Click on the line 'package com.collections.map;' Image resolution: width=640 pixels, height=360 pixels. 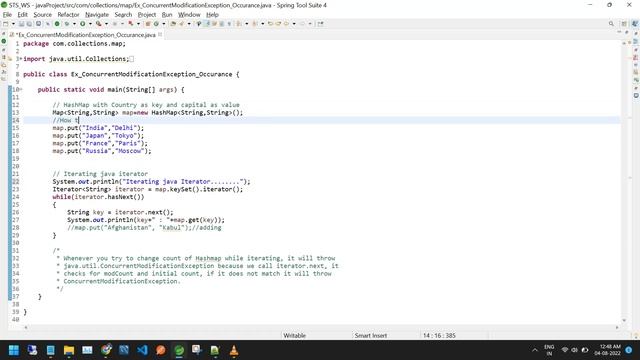coord(75,44)
